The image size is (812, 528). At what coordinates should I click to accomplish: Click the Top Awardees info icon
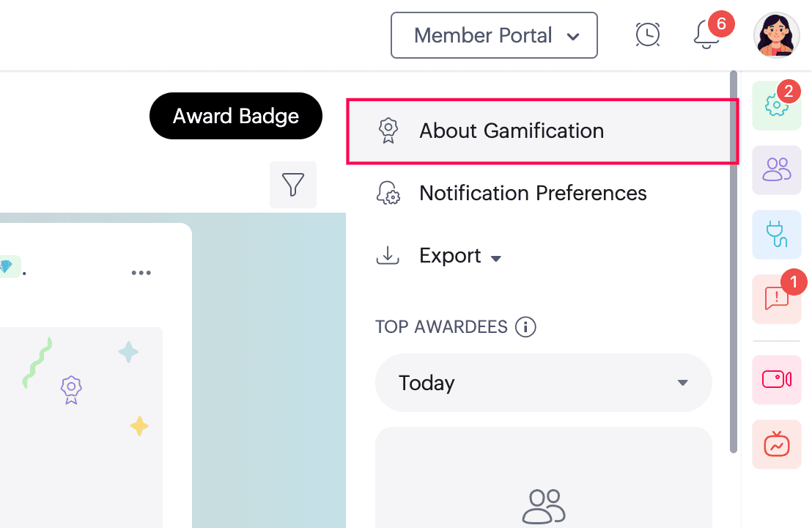(x=525, y=327)
